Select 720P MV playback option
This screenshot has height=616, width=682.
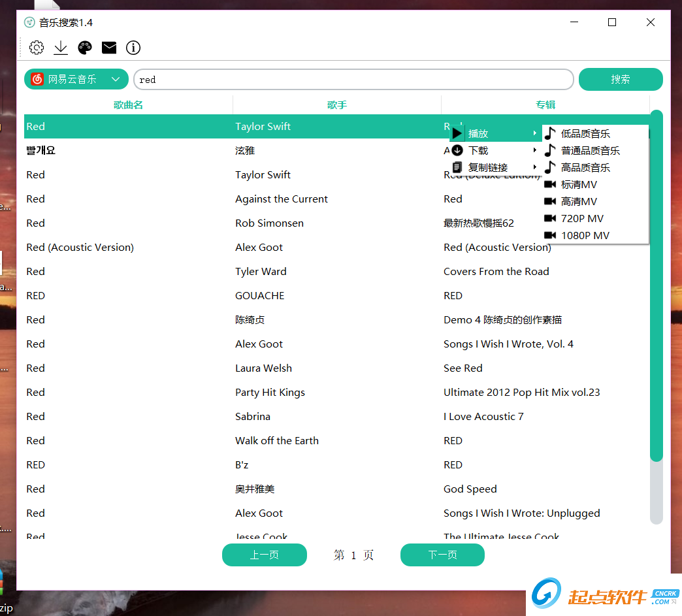pyautogui.click(x=596, y=218)
